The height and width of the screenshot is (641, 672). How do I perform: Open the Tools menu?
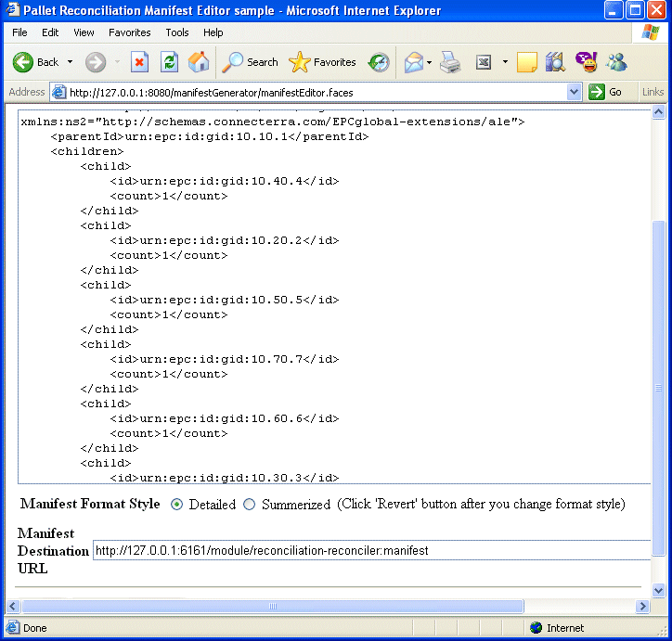point(177,32)
